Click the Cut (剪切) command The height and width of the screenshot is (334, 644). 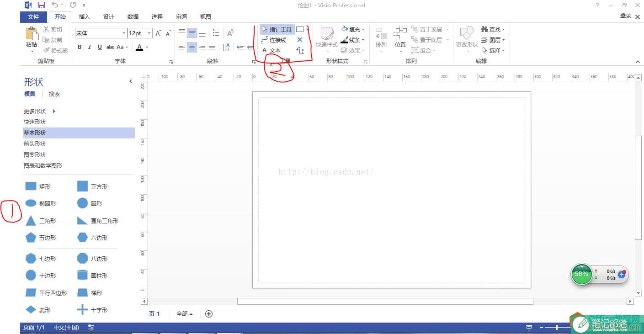pyautogui.click(x=53, y=29)
